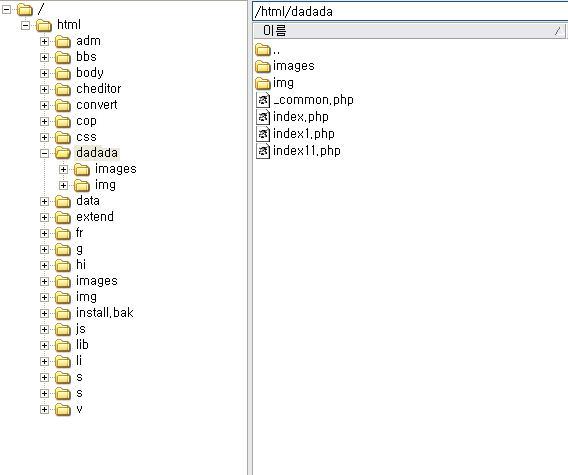Expand the images subfolder under dadada
The image size is (568, 475).
click(63, 169)
